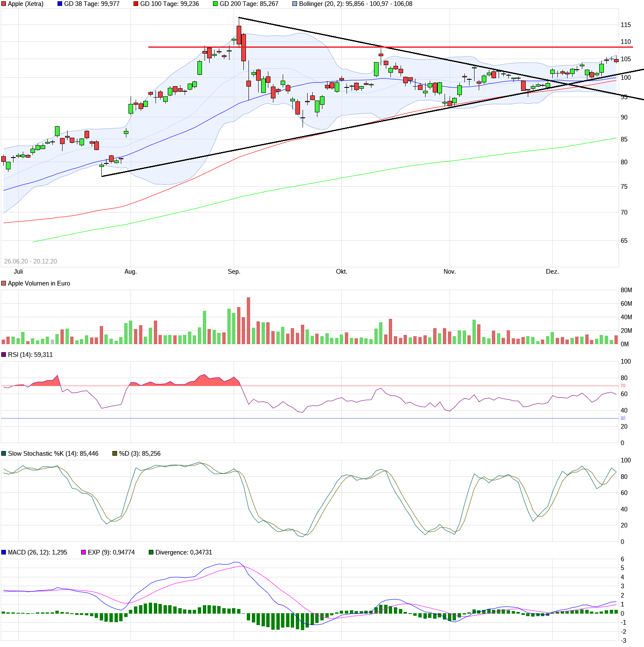Click the purple RSI (14) legend swatch
The image size is (644, 647).
[4, 355]
